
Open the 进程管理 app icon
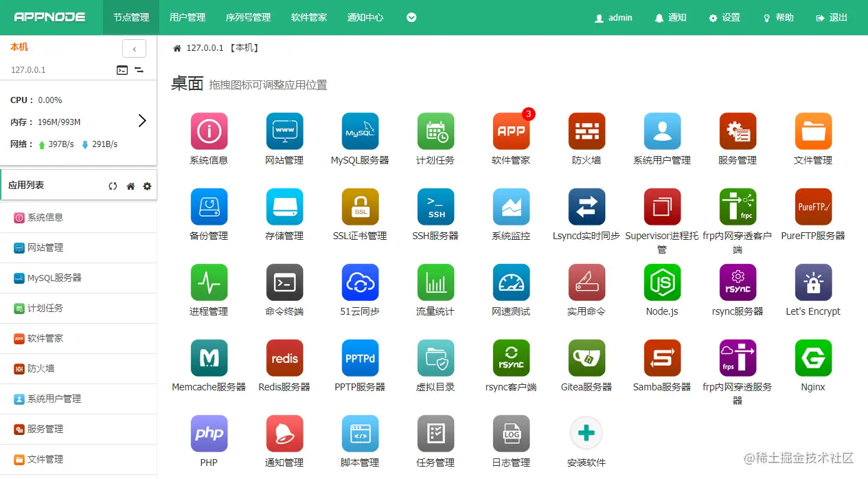coord(209,282)
